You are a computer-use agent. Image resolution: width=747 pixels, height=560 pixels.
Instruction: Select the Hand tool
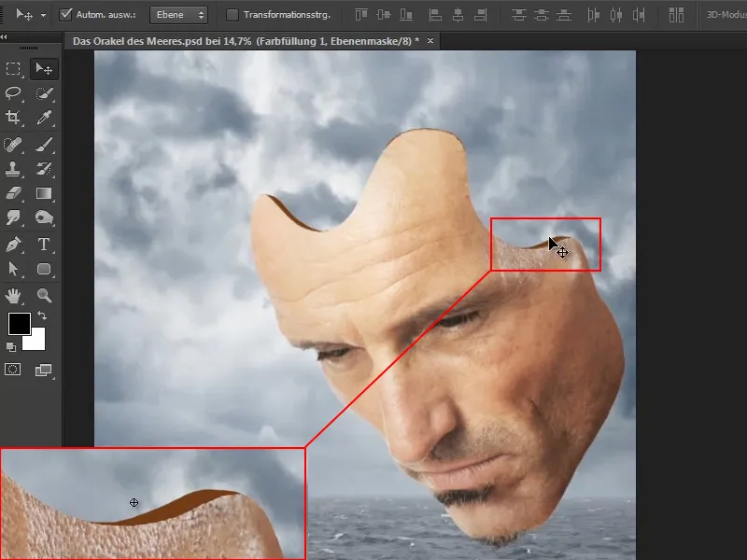click(x=13, y=296)
